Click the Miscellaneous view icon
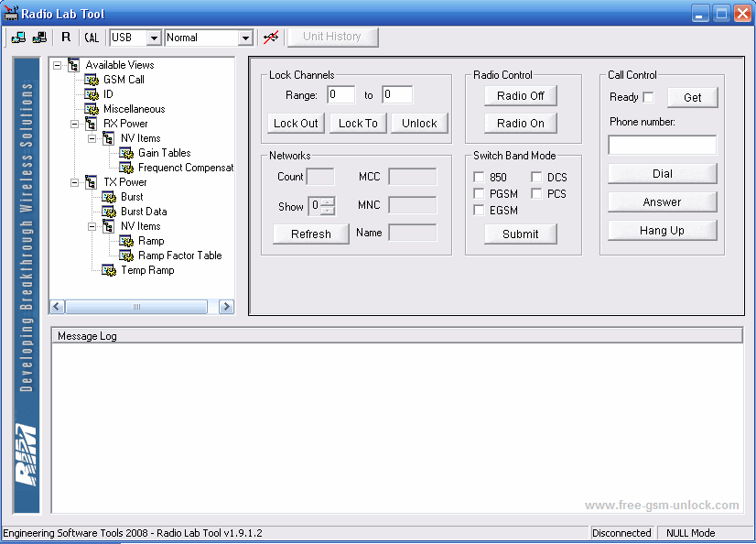Image resolution: width=756 pixels, height=544 pixels. [92, 109]
